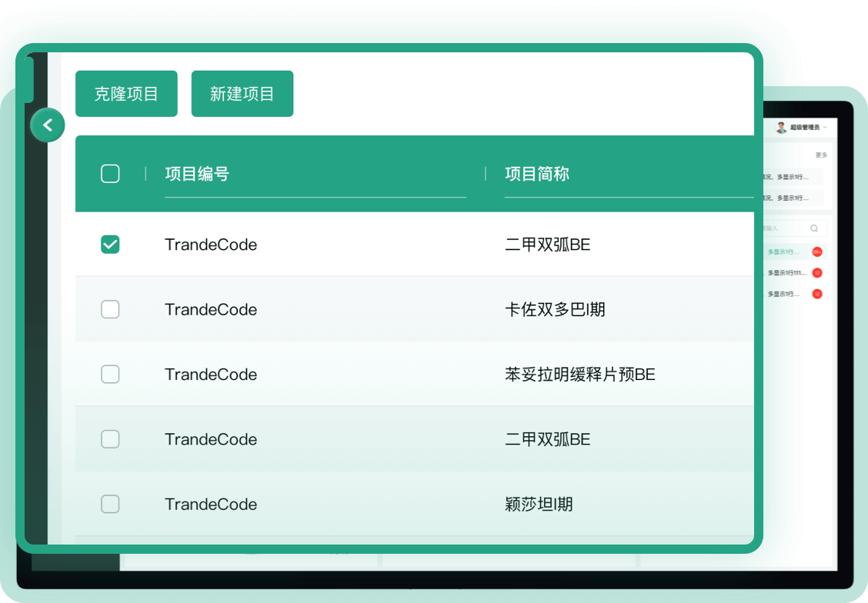Open the 超级管理员 user dropdown
The width and height of the screenshot is (868, 603).
point(804,127)
